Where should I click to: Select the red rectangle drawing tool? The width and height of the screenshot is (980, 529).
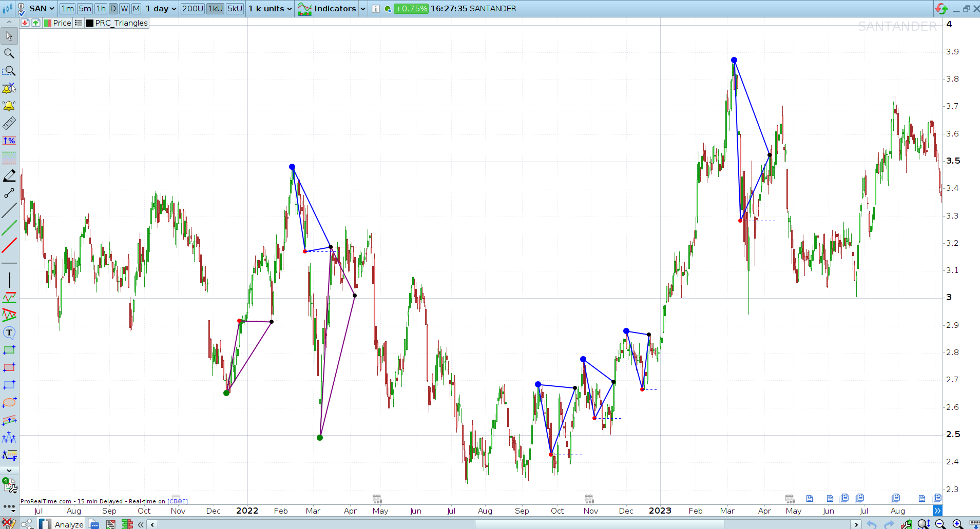click(9, 367)
